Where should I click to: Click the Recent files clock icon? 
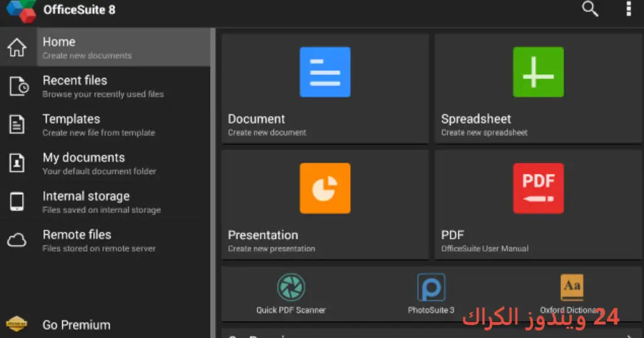[x=19, y=86]
